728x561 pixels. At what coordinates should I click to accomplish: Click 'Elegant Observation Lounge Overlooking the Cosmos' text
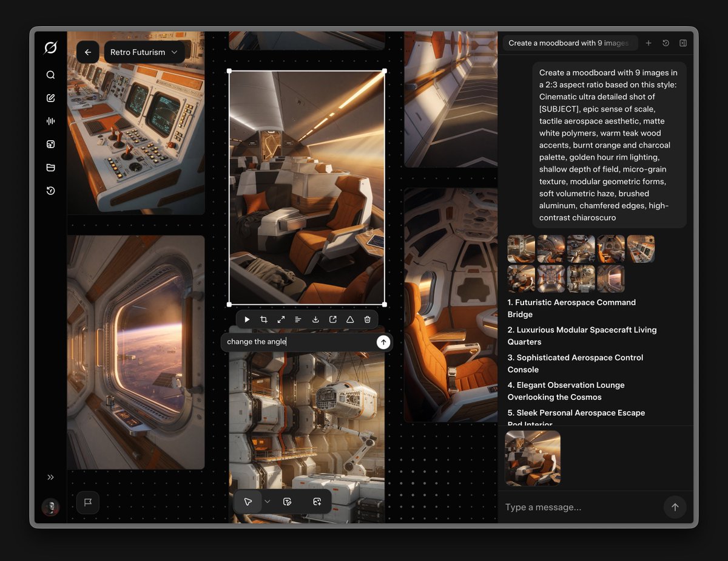[565, 391]
